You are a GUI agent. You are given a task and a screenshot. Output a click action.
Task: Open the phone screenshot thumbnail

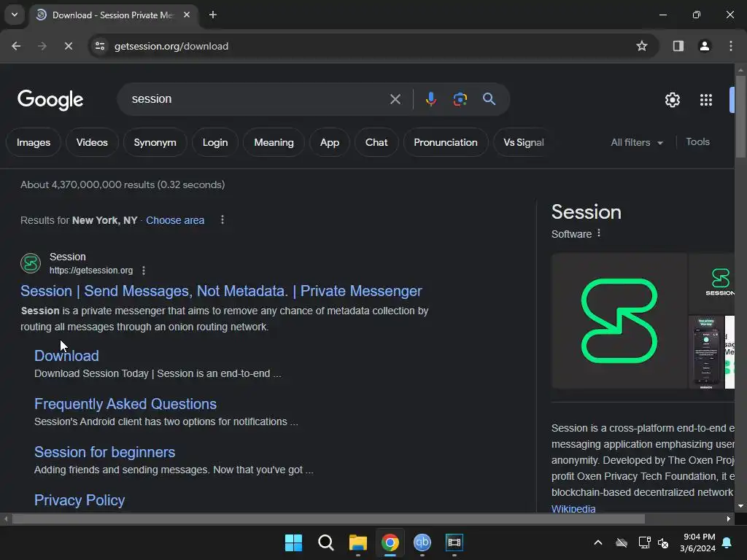pyautogui.click(x=706, y=352)
